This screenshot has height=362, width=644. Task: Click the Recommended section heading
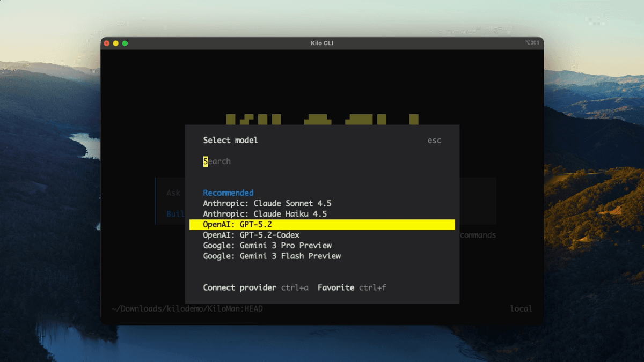[228, 193]
